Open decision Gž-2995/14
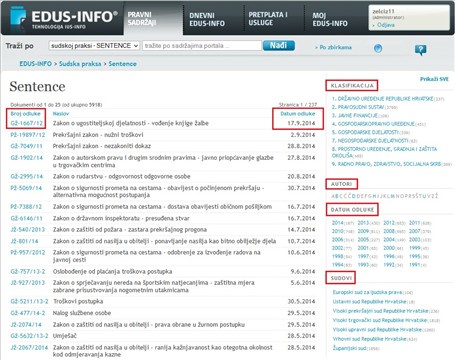This screenshot has width=455, height=360. click(x=27, y=176)
